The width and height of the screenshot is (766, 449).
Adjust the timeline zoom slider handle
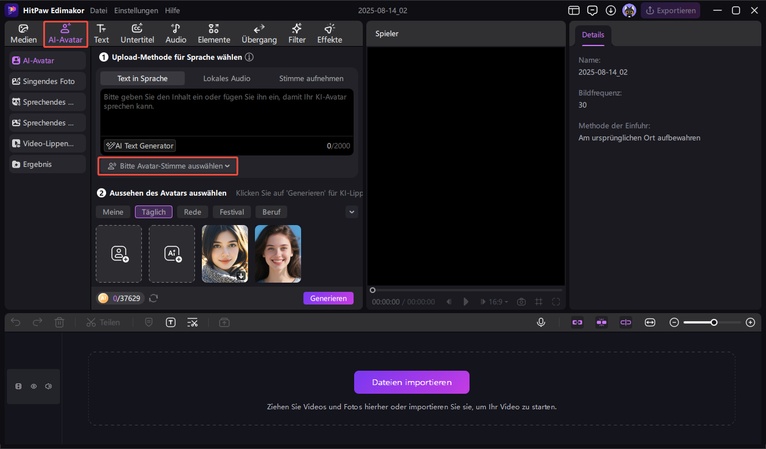[714, 322]
